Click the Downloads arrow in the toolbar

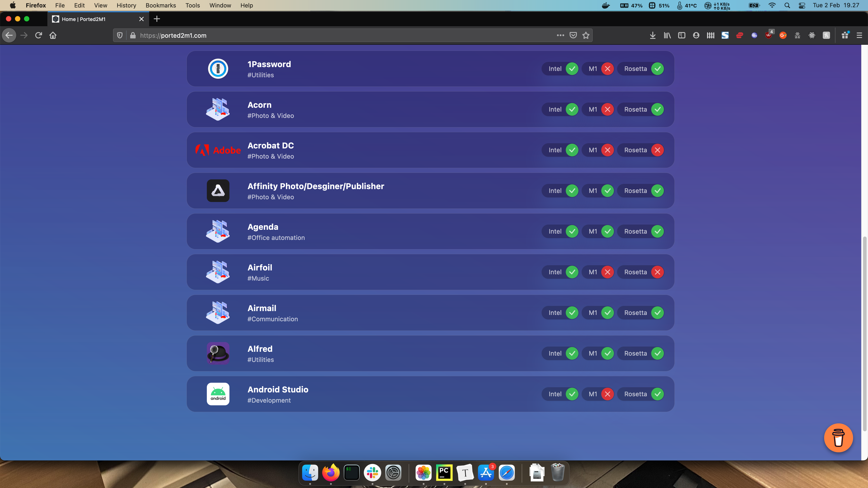653,35
